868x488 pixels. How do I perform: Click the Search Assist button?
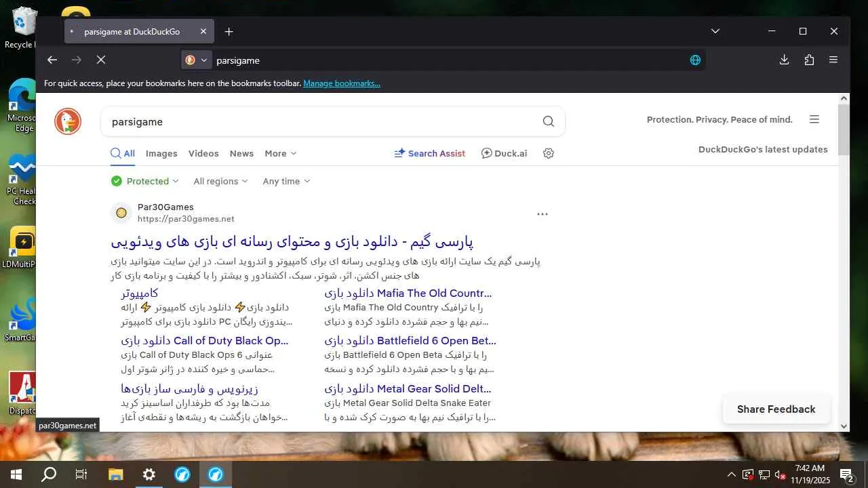[x=430, y=153]
